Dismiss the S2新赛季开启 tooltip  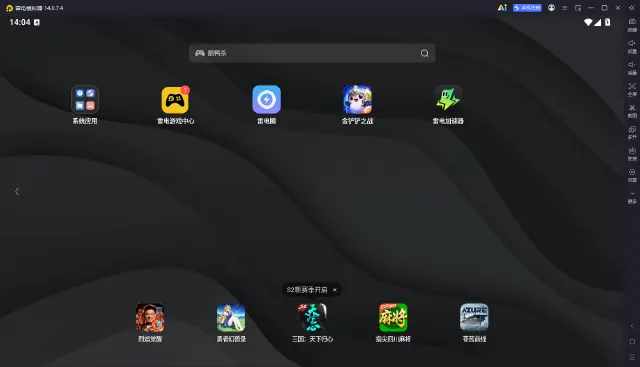pyautogui.click(x=335, y=290)
